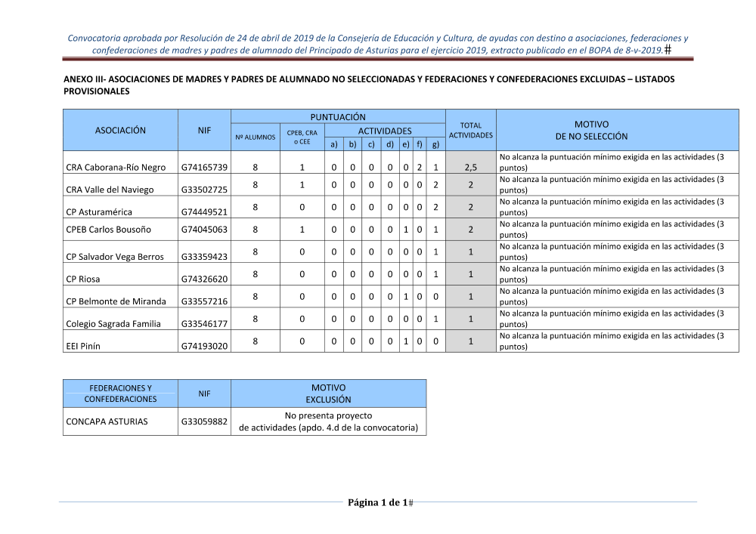The width and height of the screenshot is (756, 534).
Task: Select the MOTIVO DE NO SELECCIÓN header
Action: point(591,130)
